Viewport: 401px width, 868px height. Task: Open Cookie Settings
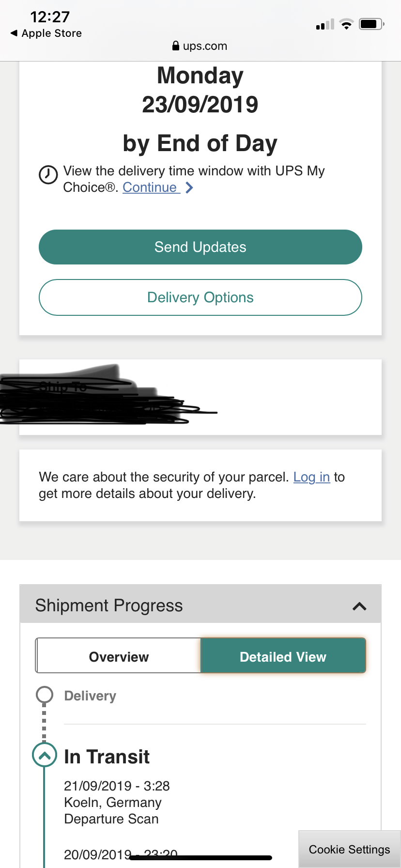[x=350, y=850]
